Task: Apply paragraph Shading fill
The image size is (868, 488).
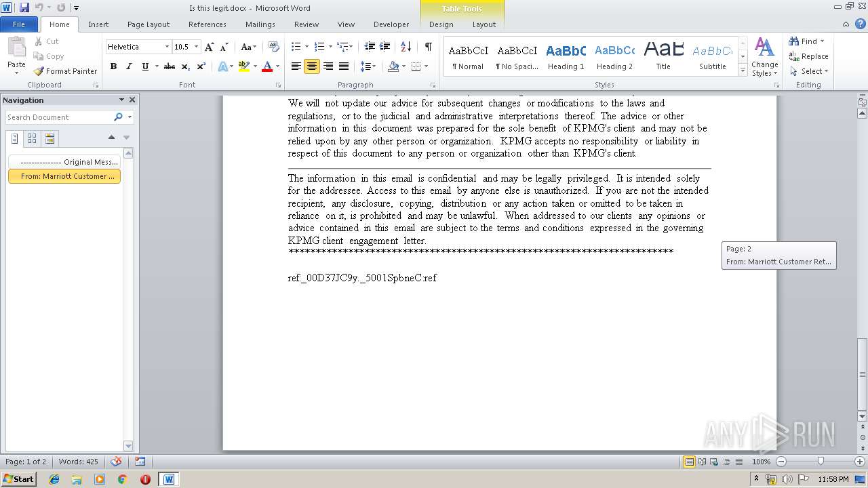Action: click(x=393, y=66)
